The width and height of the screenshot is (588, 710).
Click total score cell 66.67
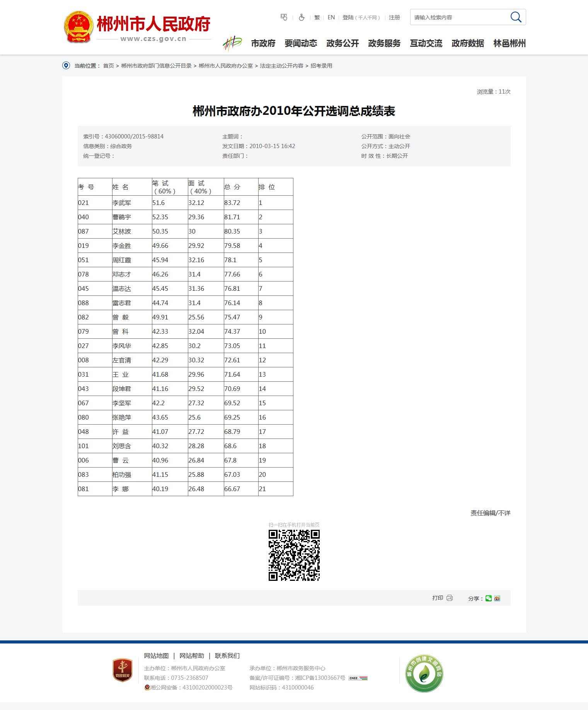[x=232, y=489]
